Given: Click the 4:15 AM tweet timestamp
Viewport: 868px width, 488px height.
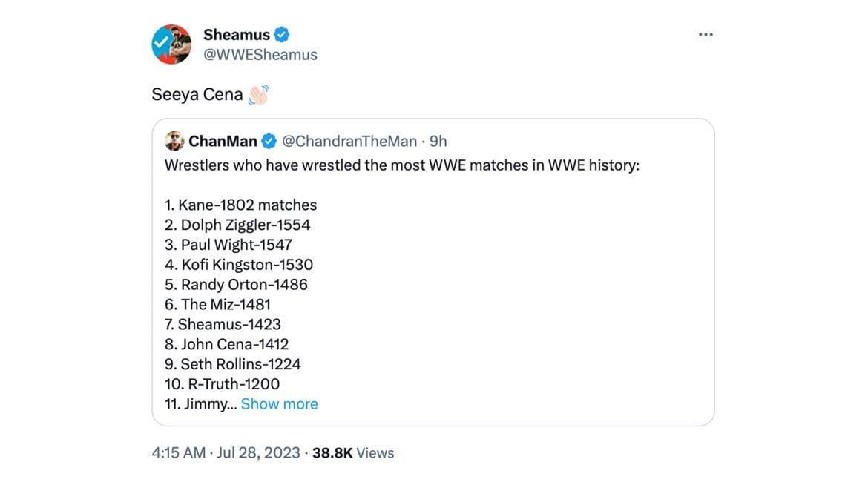Looking at the screenshot, I should [x=178, y=453].
